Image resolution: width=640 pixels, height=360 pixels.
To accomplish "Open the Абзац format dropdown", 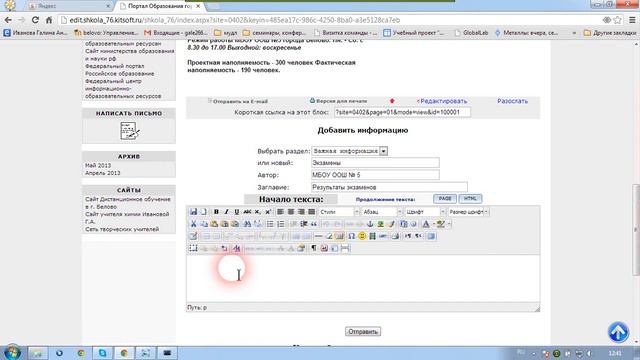I will click(x=382, y=212).
